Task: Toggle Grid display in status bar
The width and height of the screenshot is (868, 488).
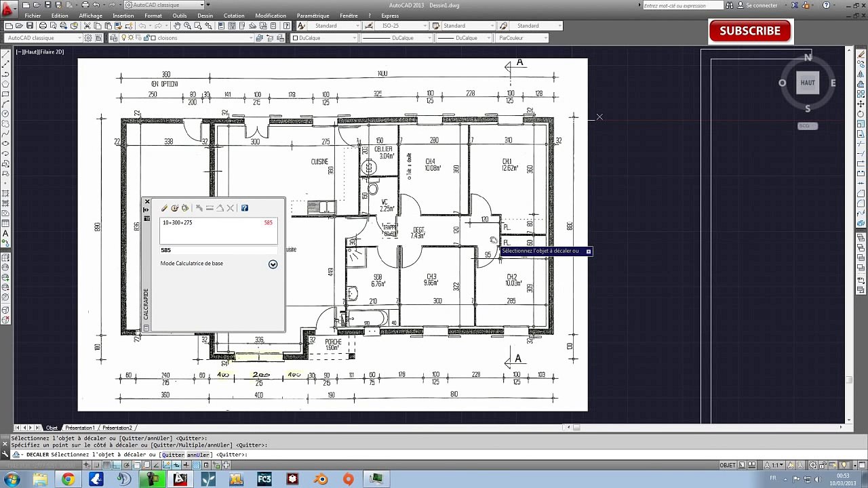Action: (x=106, y=465)
